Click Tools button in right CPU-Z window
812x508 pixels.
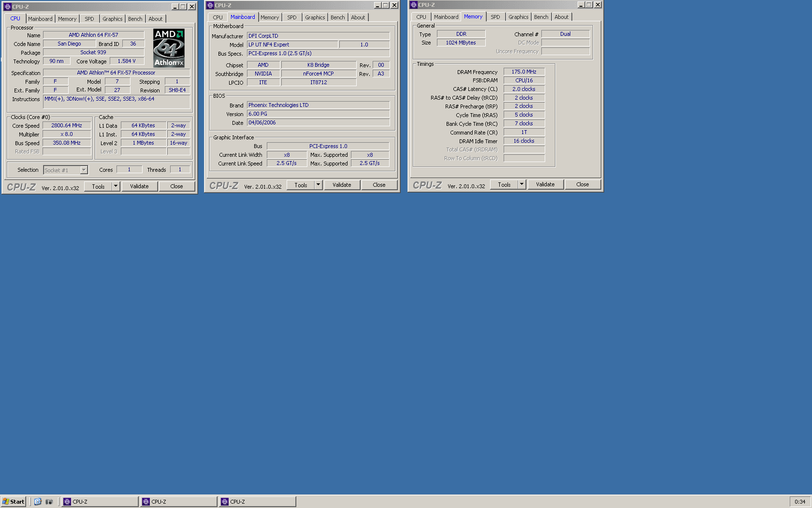point(504,184)
